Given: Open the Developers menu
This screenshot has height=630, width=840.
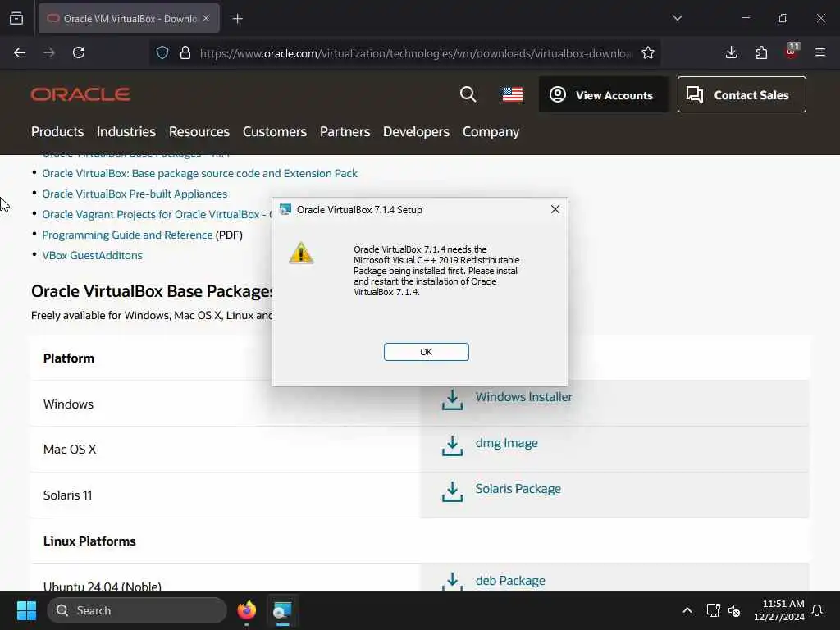Looking at the screenshot, I should click(416, 132).
